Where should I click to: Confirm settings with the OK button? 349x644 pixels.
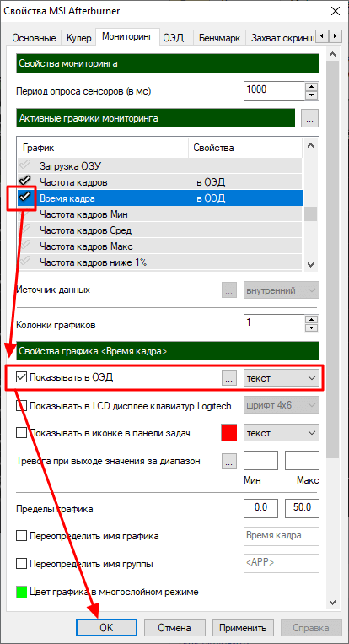(106, 628)
